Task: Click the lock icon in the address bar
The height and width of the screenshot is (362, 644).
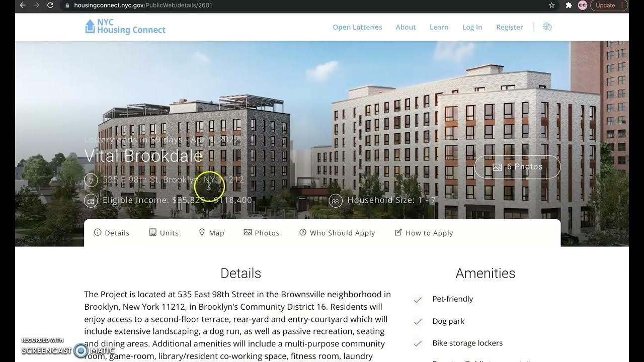Action: (68, 5)
